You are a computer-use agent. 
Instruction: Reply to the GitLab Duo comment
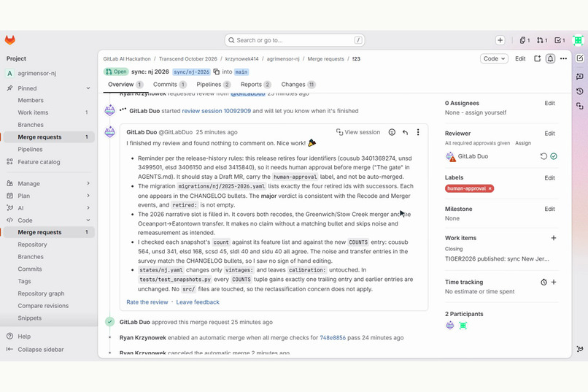click(405, 132)
